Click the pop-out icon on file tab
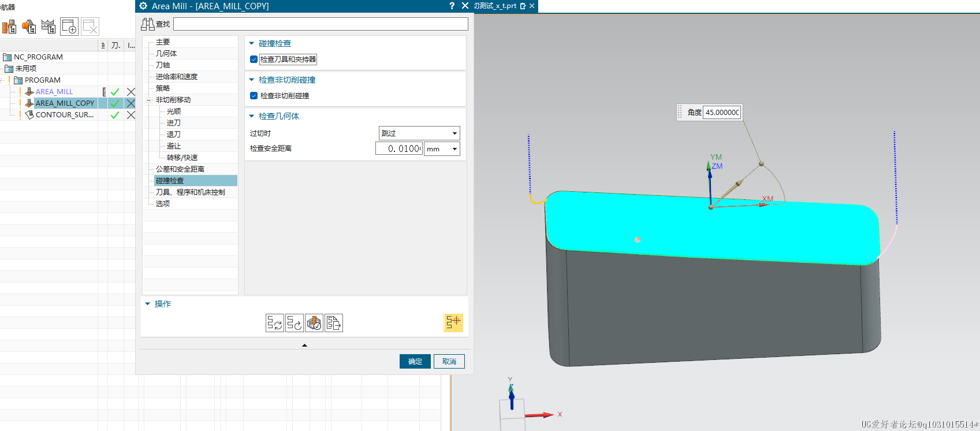 pos(523,6)
